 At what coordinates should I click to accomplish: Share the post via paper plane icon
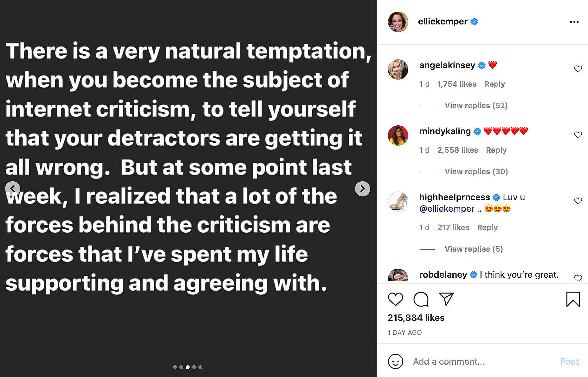(x=446, y=299)
